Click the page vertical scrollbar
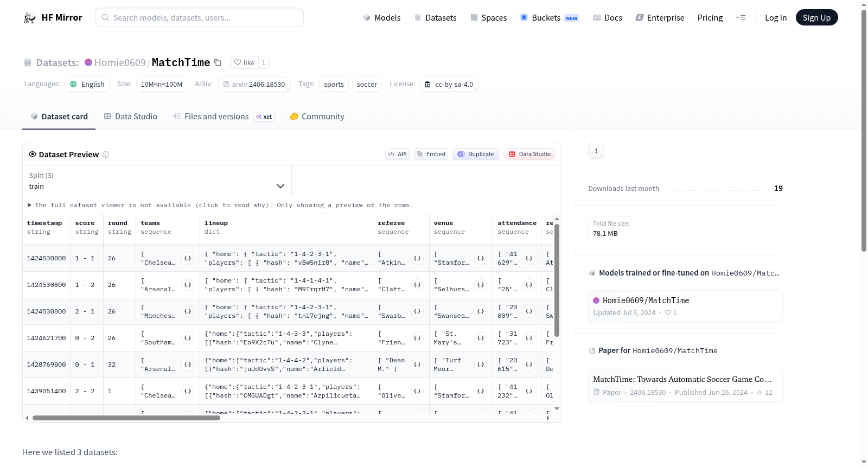Viewport: 868px width, 467px height. [x=864, y=130]
